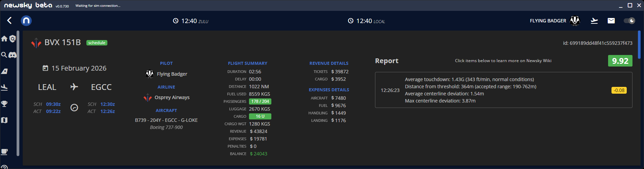
Task: Open the trophy icon in sidebar
Action: 4,104
